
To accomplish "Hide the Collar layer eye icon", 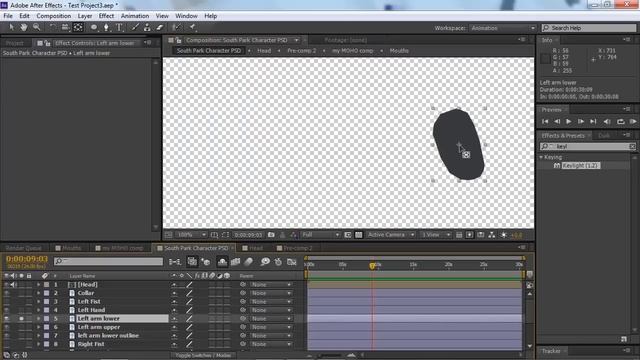I will pos(7,293).
